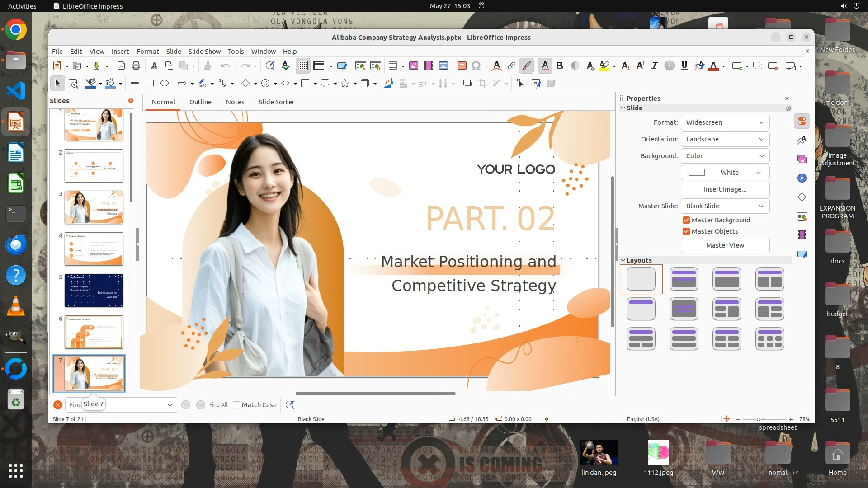Open the Gallery sidebar panel icon
Viewport: 868px width, 488px height.
point(802,159)
